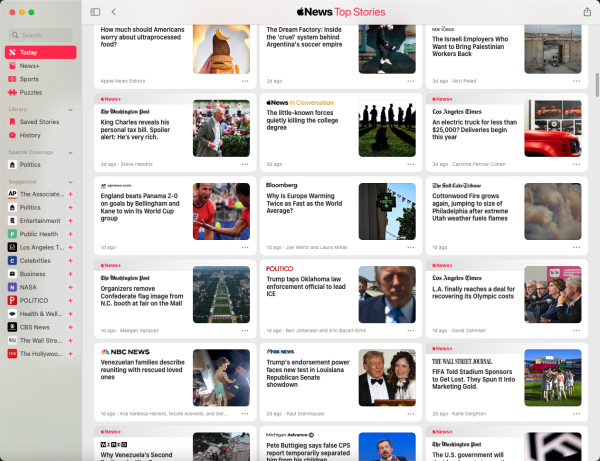Follow Health & Wellness with plus button
The height and width of the screenshot is (461, 600).
pyautogui.click(x=70, y=314)
